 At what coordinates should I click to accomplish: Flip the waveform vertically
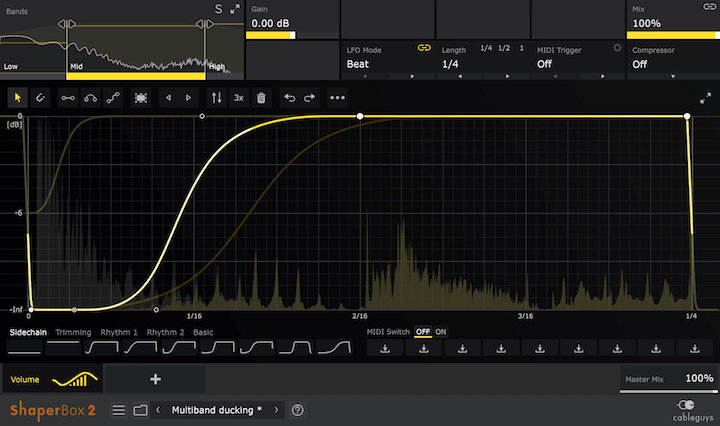(x=216, y=98)
